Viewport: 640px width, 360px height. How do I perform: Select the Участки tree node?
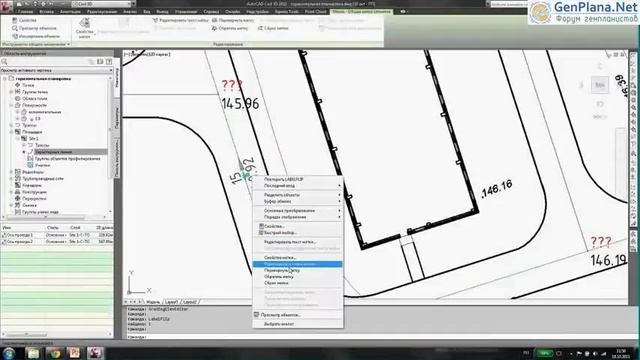click(x=42, y=165)
